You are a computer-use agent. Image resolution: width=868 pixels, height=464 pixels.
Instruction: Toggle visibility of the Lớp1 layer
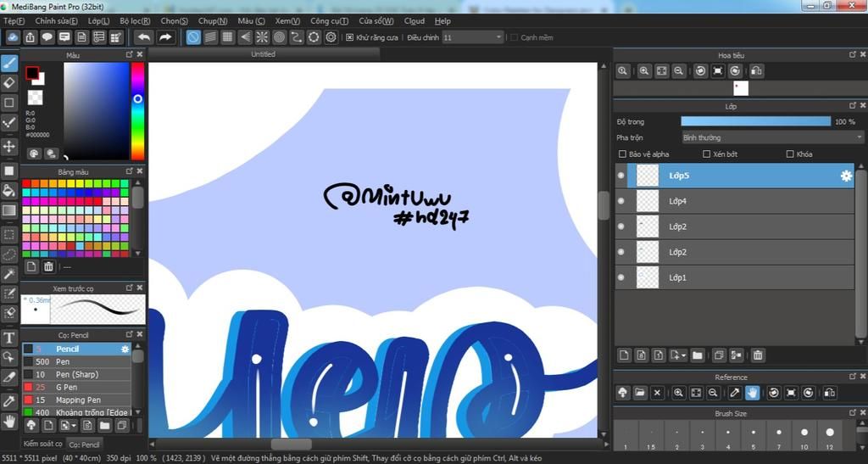621,277
